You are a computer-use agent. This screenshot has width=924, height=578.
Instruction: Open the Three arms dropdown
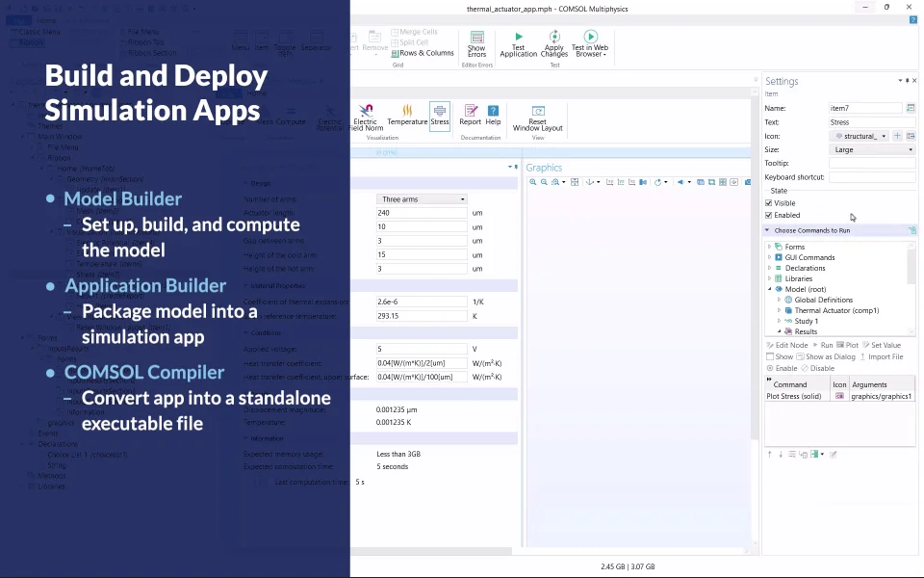pyautogui.click(x=422, y=199)
